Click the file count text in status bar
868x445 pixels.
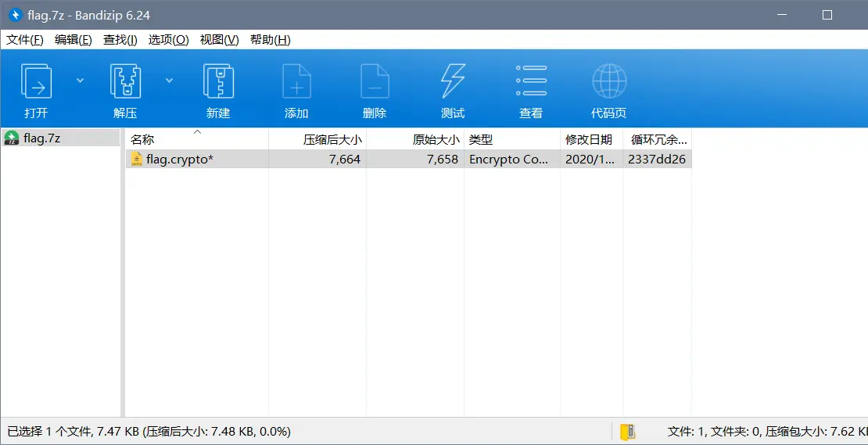[767, 431]
